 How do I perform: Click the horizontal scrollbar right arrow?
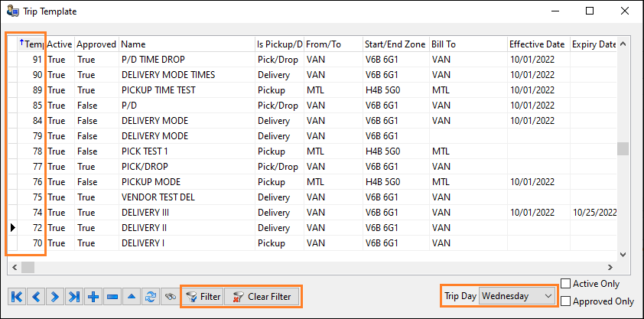click(x=611, y=267)
